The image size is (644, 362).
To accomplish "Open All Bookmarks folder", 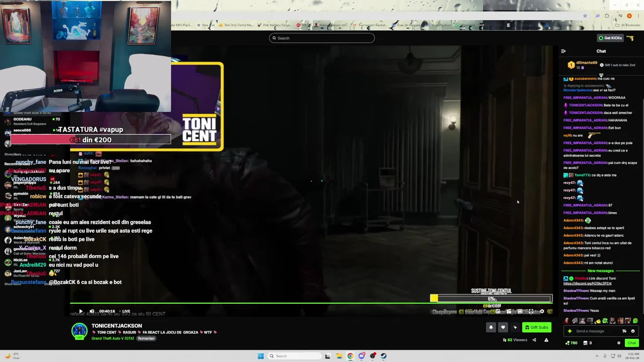I will tap(627, 25).
